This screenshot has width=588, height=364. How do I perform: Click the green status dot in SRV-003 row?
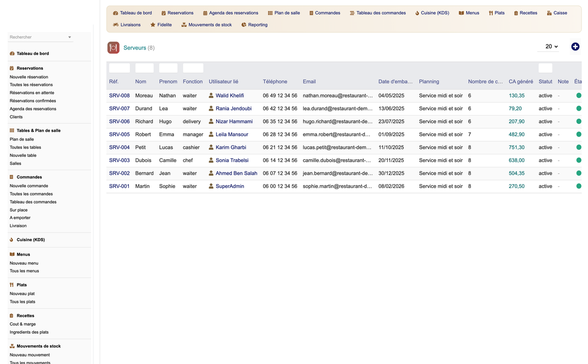(x=579, y=160)
